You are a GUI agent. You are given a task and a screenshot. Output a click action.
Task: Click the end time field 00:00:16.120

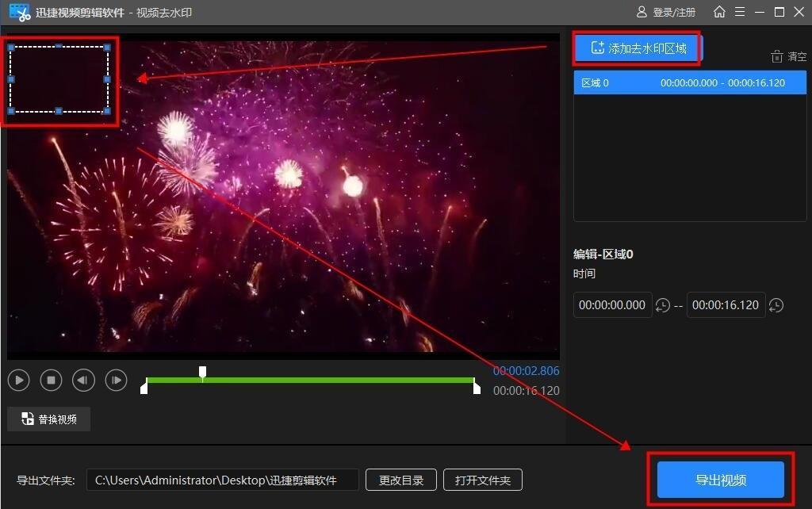[x=726, y=305]
